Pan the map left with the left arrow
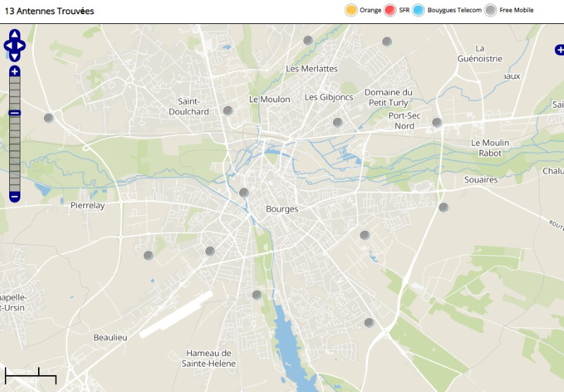This screenshot has width=564, height=392. click(x=8, y=46)
